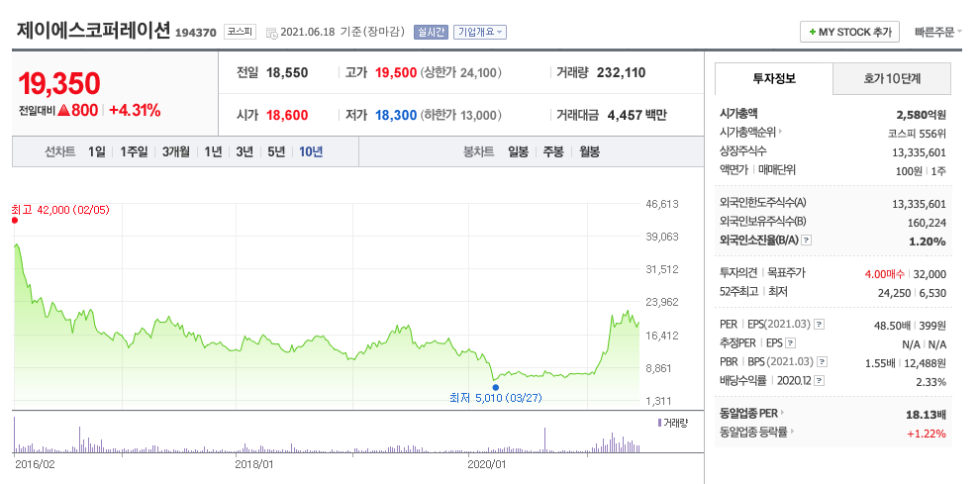Expand the 기업개요 dropdown
This screenshot has height=484, width=980.
click(480, 32)
